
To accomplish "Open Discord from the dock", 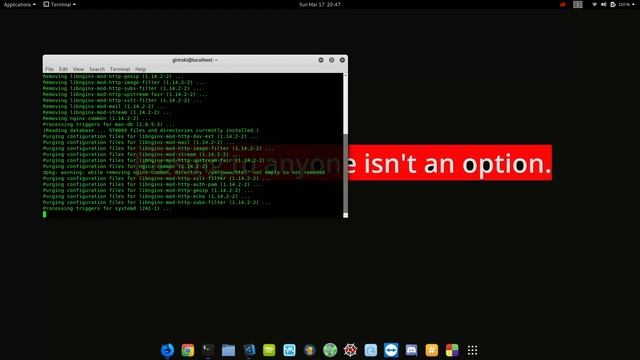I will [x=411, y=350].
